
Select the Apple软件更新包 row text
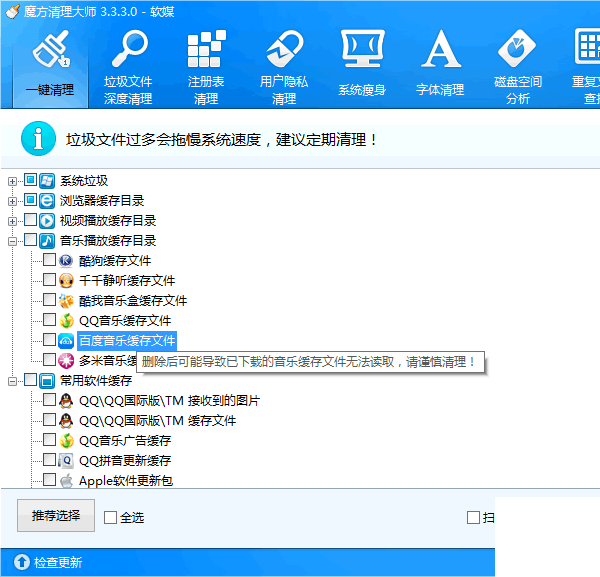tap(126, 481)
